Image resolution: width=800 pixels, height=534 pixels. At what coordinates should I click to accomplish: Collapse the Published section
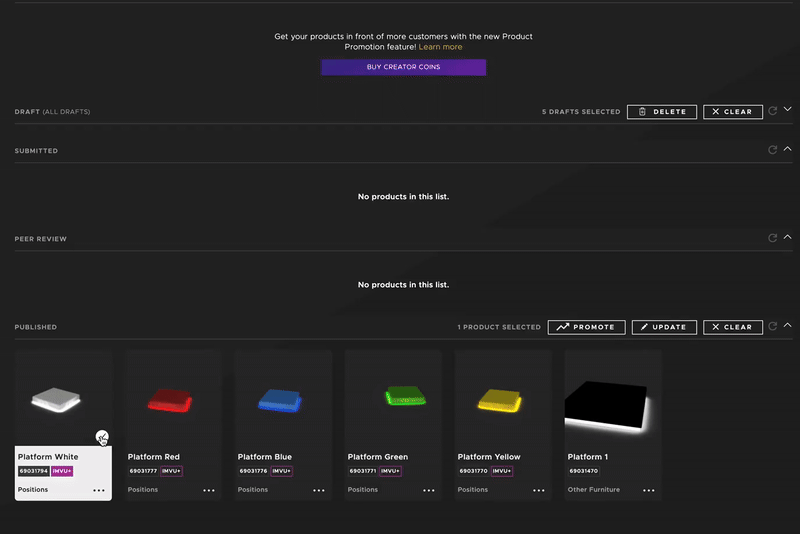788,325
